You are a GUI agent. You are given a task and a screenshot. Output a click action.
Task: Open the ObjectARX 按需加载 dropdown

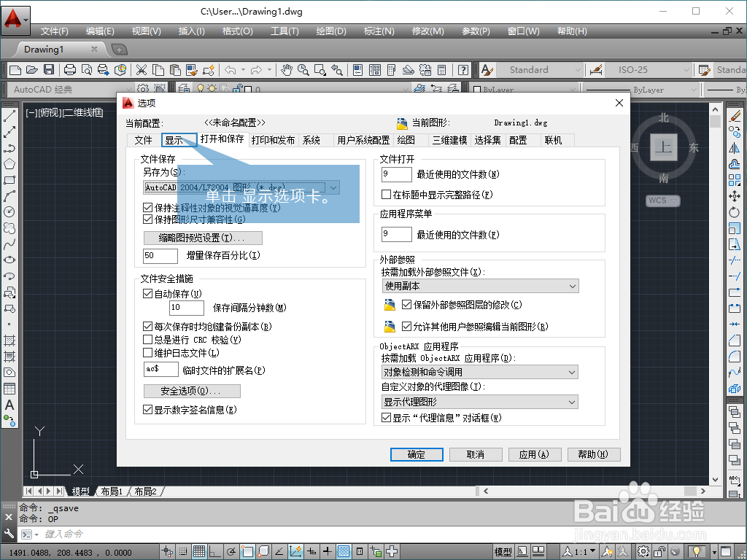pos(573,372)
